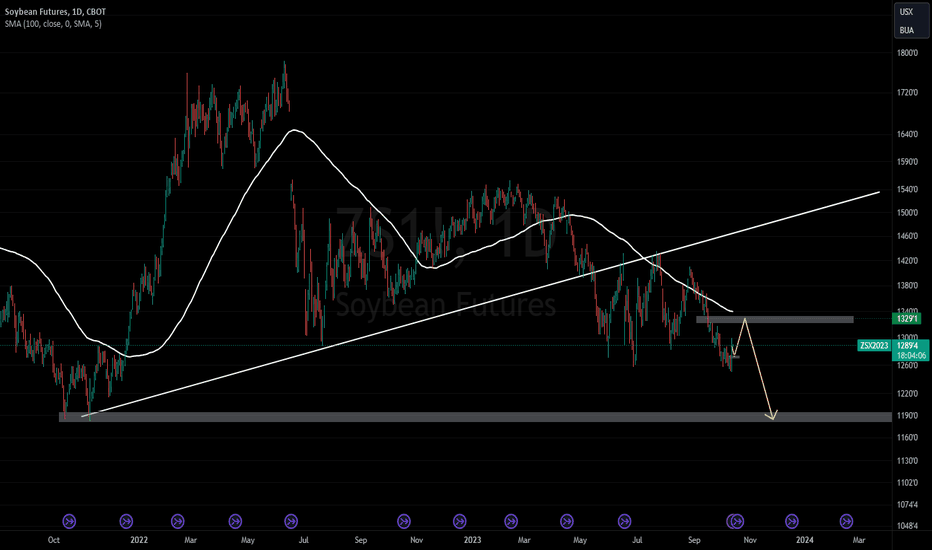Image resolution: width=932 pixels, height=550 pixels.
Task: Click the 1640'0 price axis label
Action: click(x=907, y=134)
